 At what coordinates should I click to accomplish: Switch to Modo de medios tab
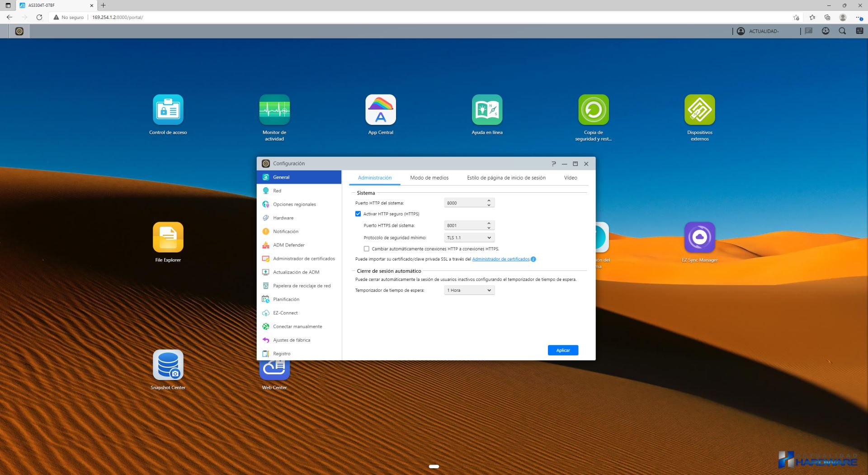(429, 178)
